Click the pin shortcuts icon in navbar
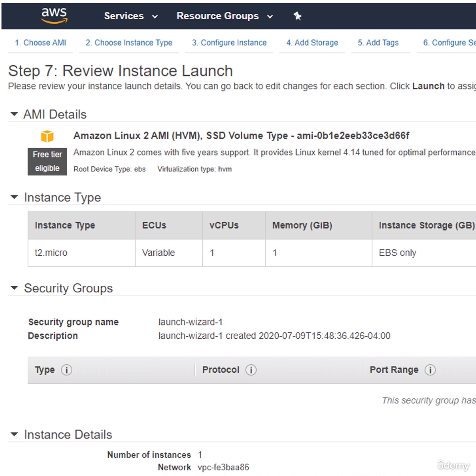Screen dimensions: 476x476 [297, 16]
